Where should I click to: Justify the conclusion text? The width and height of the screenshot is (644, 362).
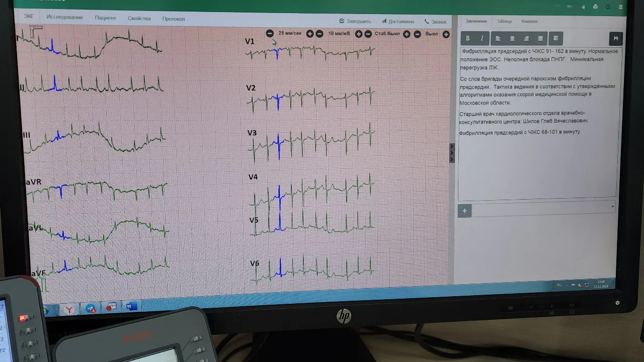[540, 38]
